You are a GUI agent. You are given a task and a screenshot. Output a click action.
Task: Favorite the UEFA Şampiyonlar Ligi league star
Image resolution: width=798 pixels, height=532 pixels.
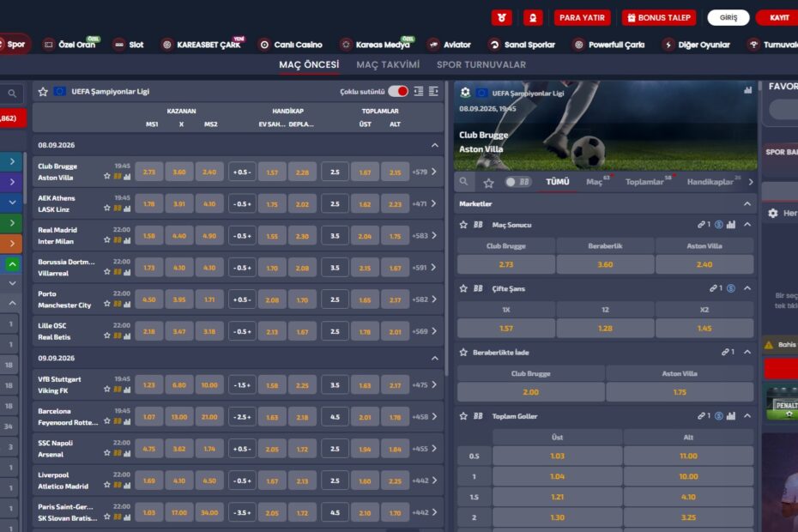(x=43, y=92)
